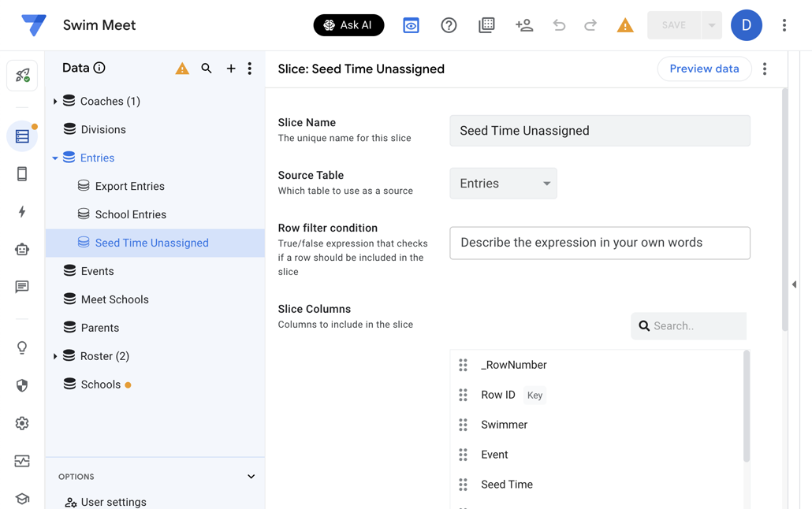Select the Seed Time column name
Screen dimensions: 812x509
click(x=506, y=485)
